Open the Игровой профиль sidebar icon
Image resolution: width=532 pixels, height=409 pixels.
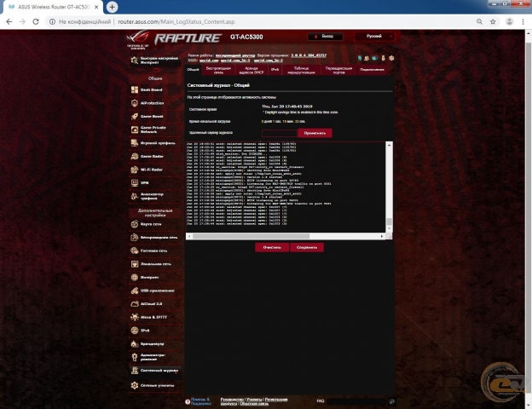(x=135, y=143)
